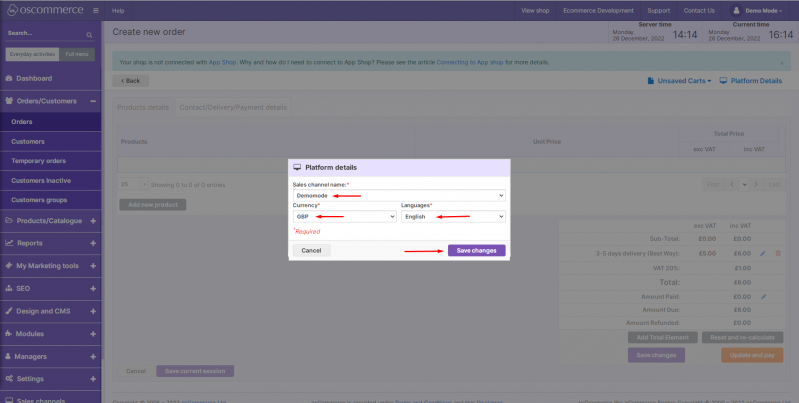Click the Demo Mode user icon
This screenshot has height=403, width=799.
(x=737, y=10)
